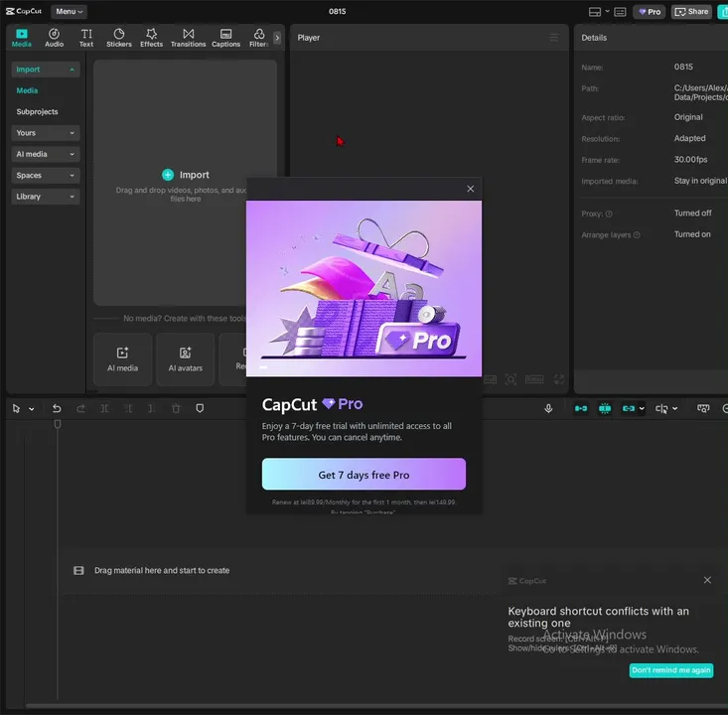This screenshot has width=728, height=715.
Task: Select the pointer selection tool
Action: pos(16,408)
